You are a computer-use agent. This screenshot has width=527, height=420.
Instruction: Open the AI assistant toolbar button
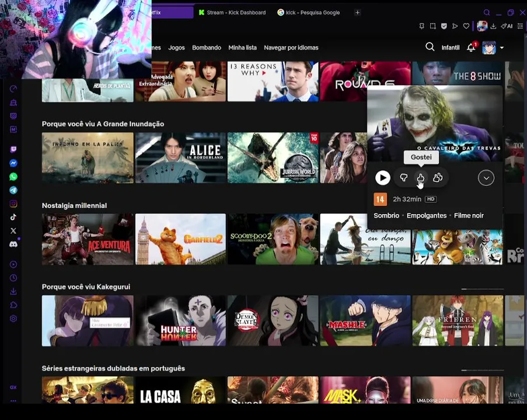pos(507,26)
